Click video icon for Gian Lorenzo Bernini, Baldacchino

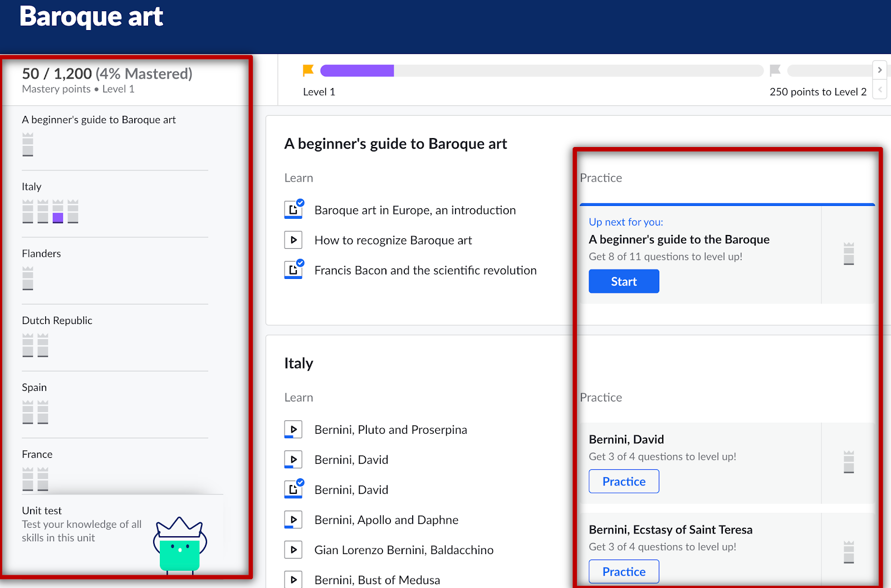293,550
